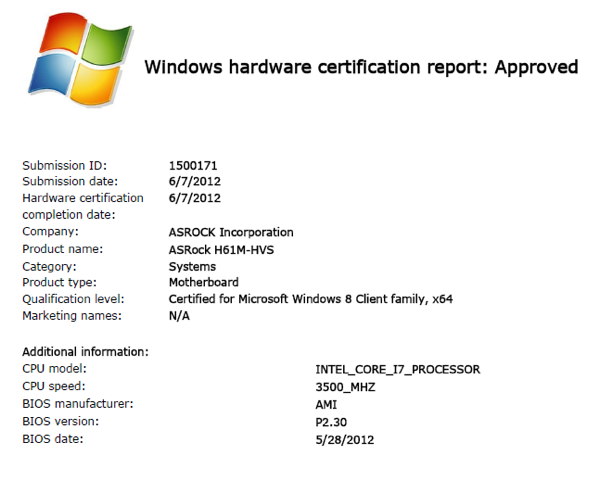The image size is (600, 481).
Task: Click the 'CPU model:' label
Action: pos(54,369)
